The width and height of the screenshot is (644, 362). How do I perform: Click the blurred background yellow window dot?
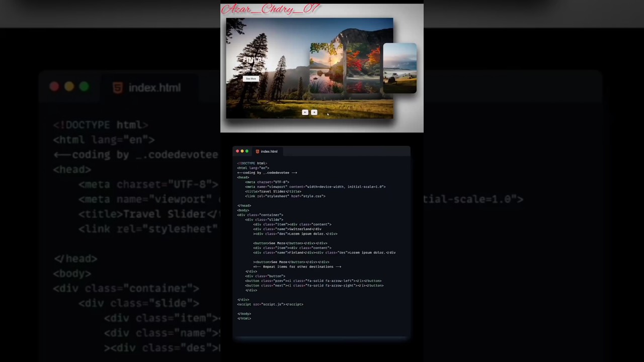point(69,87)
